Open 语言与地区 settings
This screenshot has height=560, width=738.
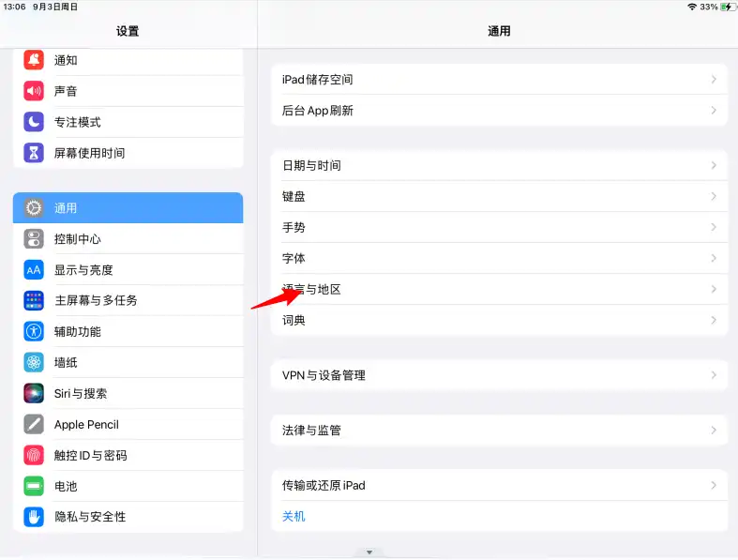499,289
